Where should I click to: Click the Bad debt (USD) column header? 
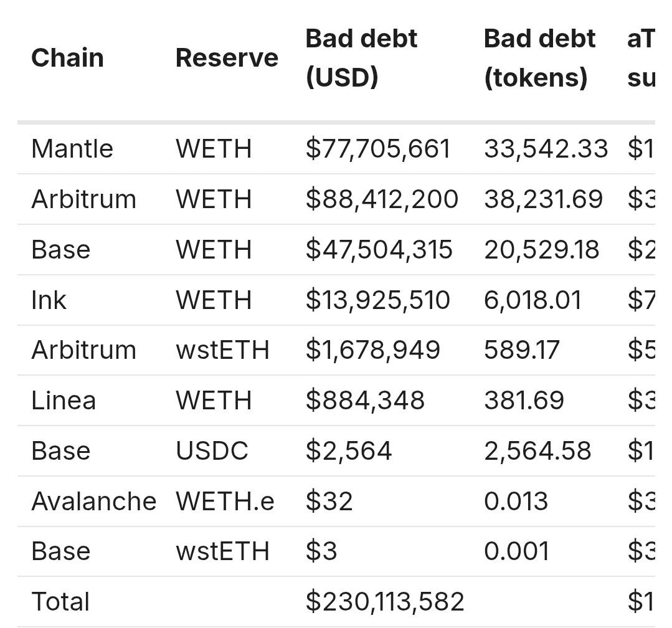(x=361, y=58)
